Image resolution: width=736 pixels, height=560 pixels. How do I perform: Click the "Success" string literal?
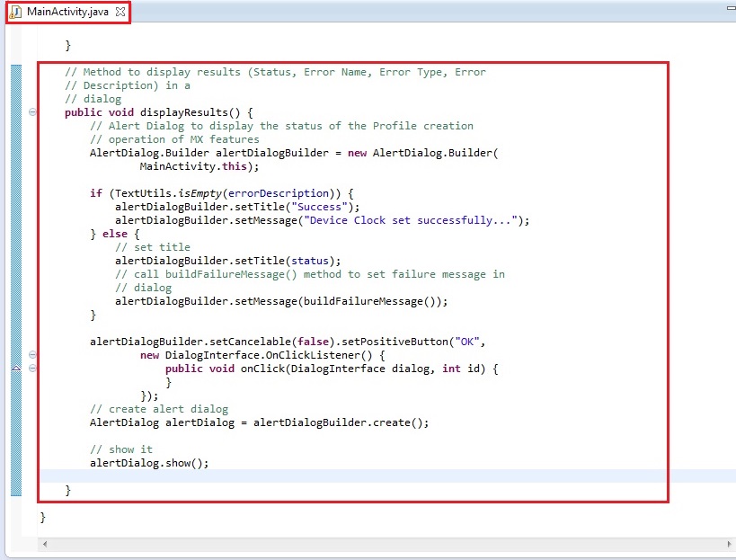[328, 207]
